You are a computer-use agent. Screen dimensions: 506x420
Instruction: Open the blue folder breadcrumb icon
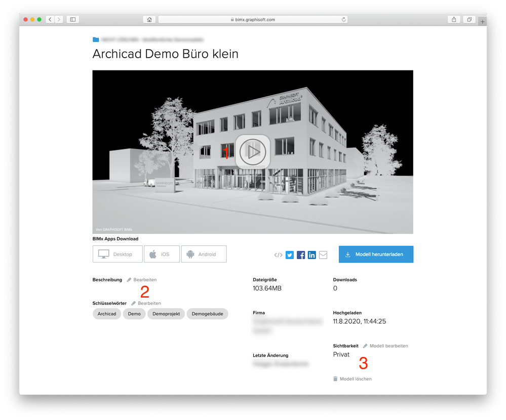click(x=96, y=39)
